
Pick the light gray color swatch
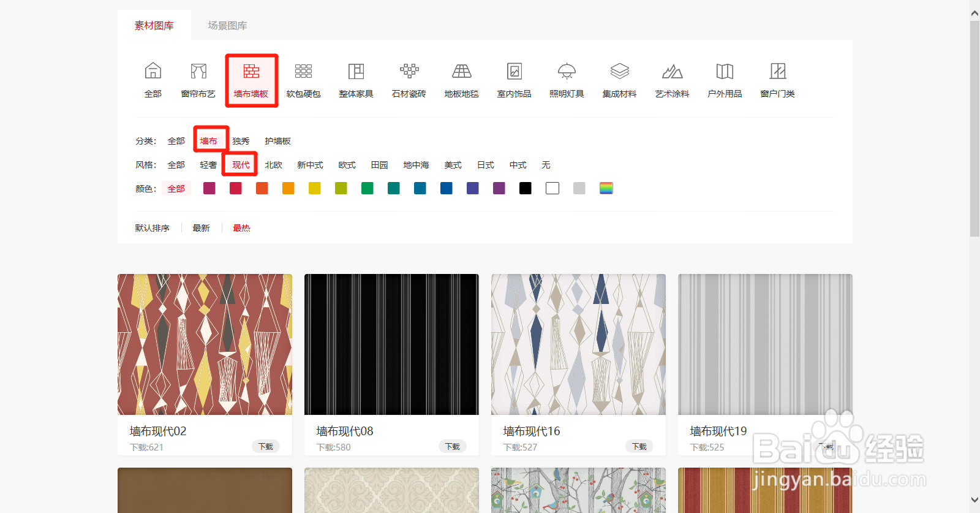[579, 188]
